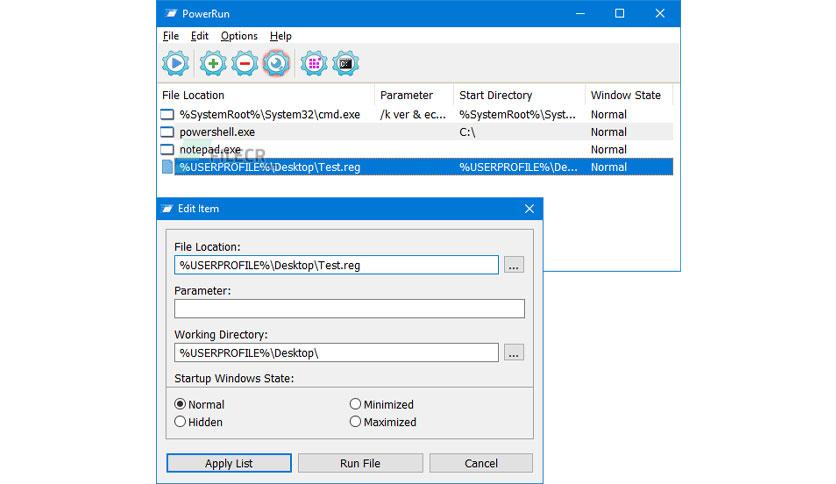
Task: Click Normal window state of Test.reg row
Action: (609, 167)
